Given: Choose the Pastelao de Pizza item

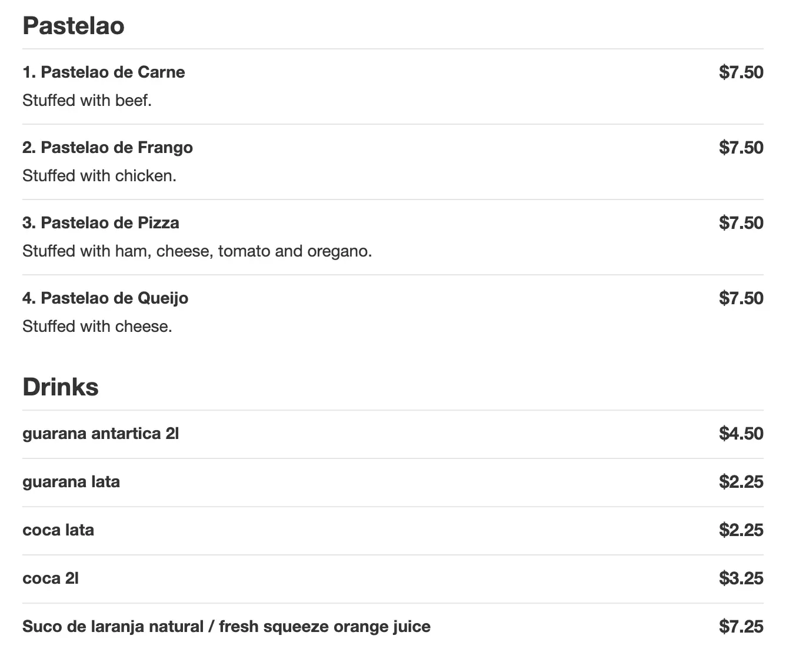Looking at the screenshot, I should (x=101, y=223).
